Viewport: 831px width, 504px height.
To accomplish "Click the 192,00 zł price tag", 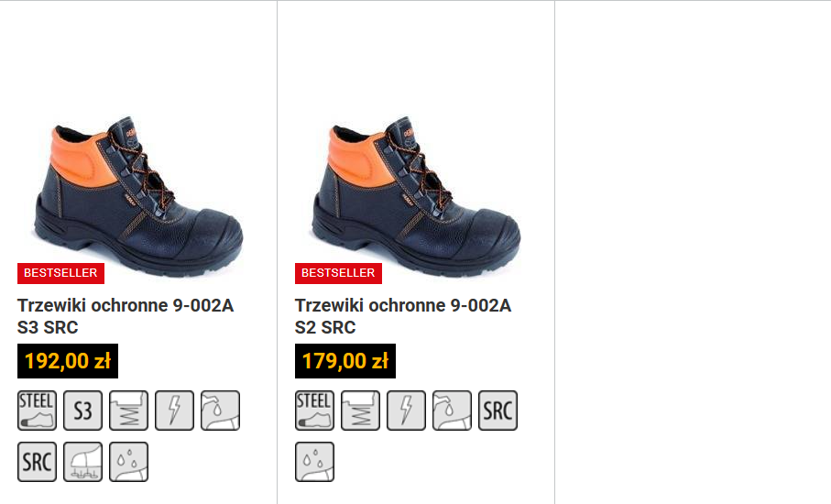I will coord(68,361).
